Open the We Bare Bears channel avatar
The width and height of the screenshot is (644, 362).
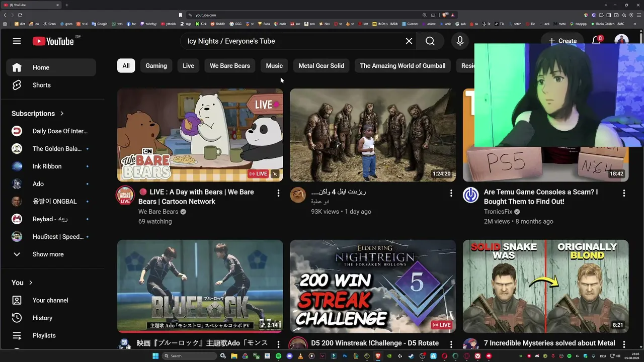click(x=125, y=195)
